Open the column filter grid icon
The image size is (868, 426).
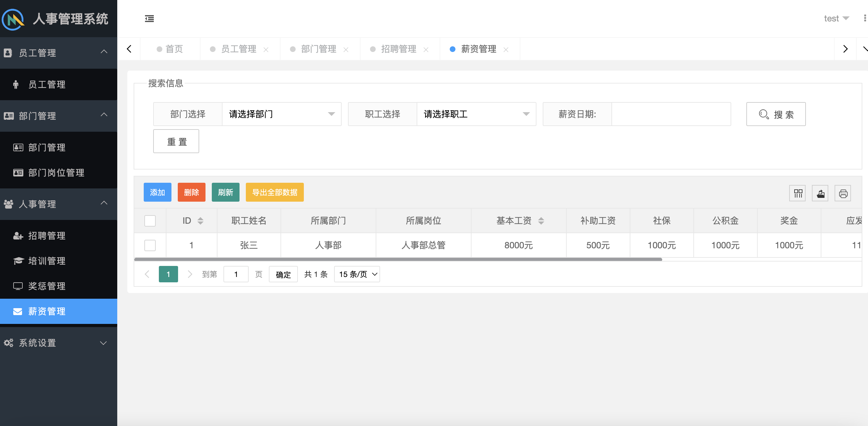(798, 193)
